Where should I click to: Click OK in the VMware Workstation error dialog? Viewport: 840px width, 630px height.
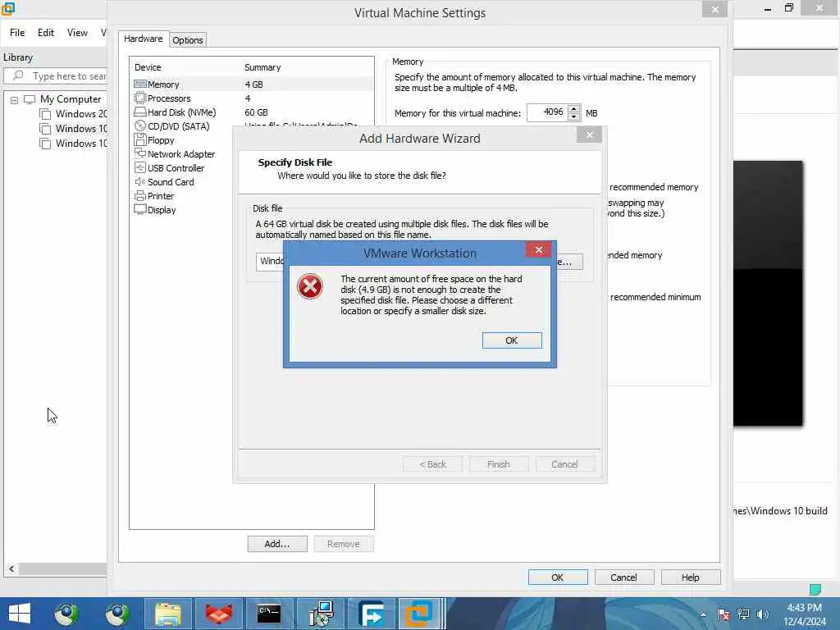pos(512,340)
